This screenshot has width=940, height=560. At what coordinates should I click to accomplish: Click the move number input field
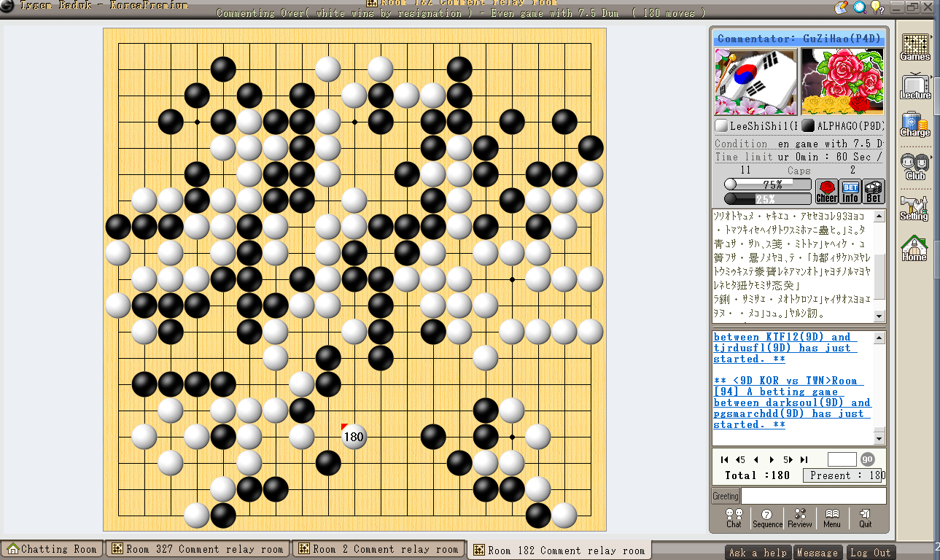(x=842, y=459)
